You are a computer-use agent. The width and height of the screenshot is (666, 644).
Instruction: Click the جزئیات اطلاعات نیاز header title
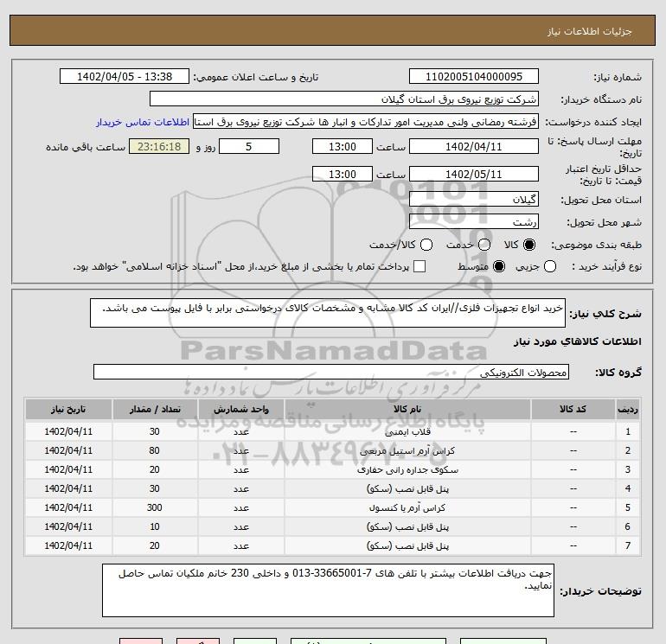(590, 31)
